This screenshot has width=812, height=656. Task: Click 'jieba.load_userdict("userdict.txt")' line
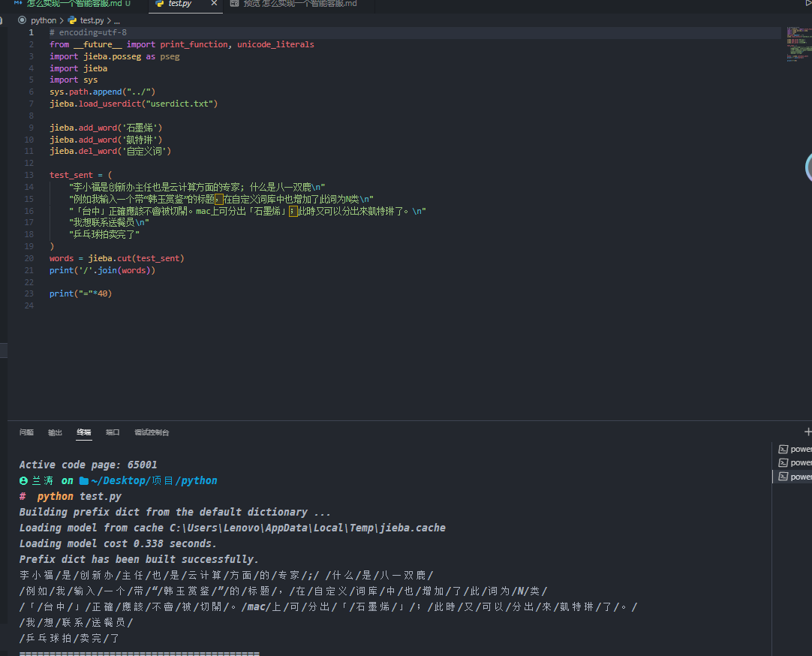click(x=134, y=104)
